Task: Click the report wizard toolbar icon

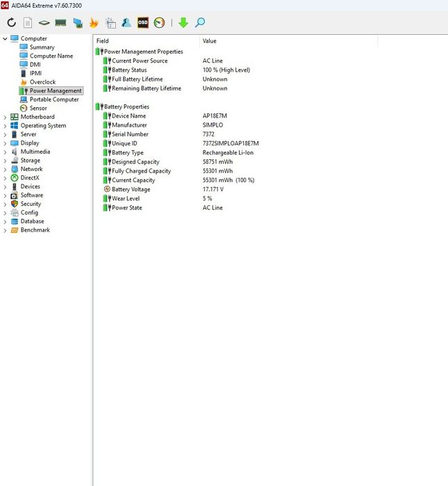Action: coord(110,23)
